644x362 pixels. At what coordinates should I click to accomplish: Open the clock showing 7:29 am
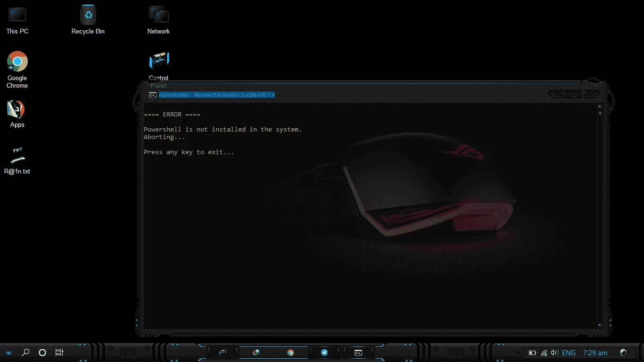point(595,353)
